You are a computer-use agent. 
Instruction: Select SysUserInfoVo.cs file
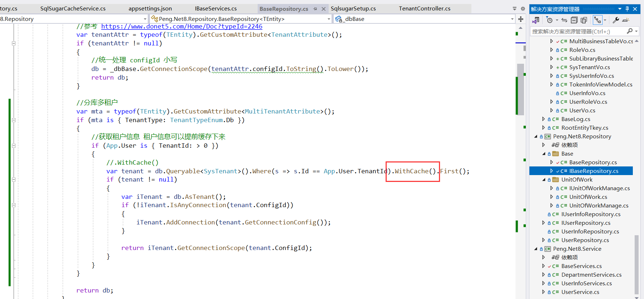[x=591, y=76]
